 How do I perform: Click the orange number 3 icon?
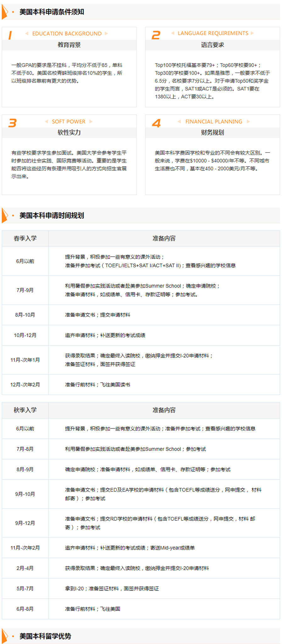(x=12, y=123)
